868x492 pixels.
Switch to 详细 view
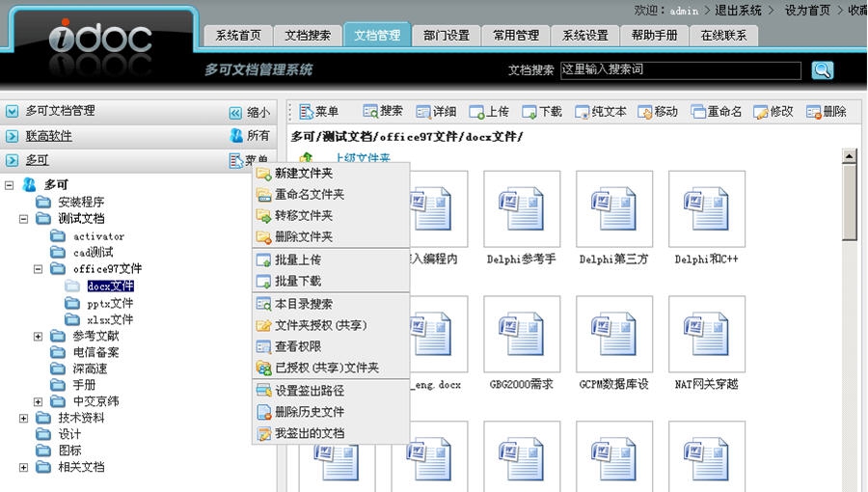(x=436, y=111)
